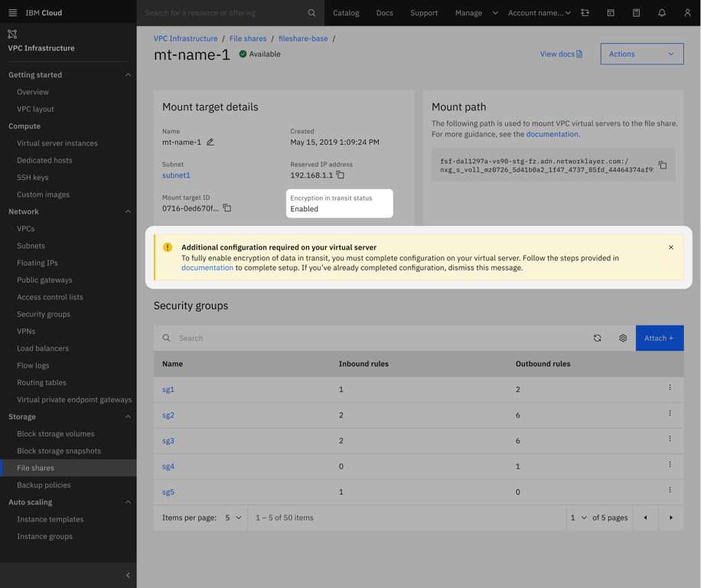Open the hamburger navigation menu

tap(12, 13)
